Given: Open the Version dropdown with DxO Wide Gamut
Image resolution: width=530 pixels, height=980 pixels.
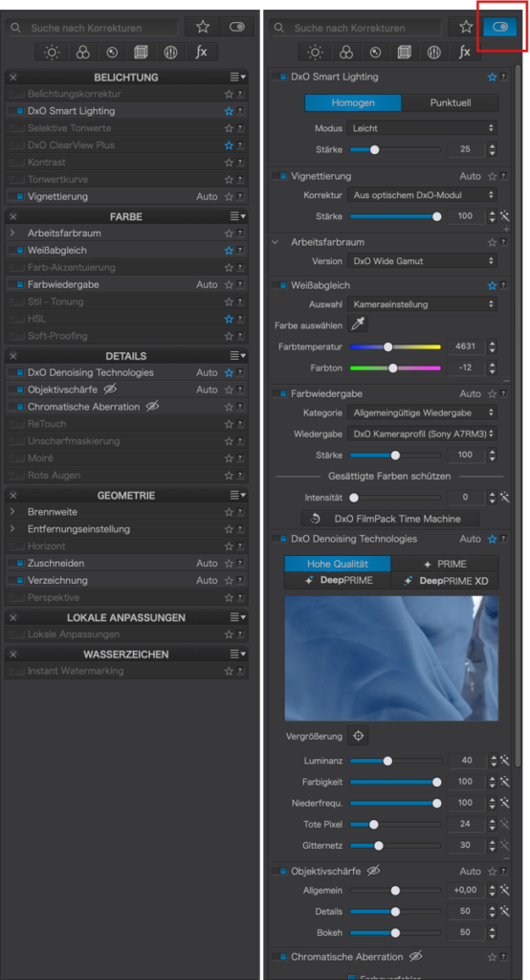Looking at the screenshot, I should point(422,260).
